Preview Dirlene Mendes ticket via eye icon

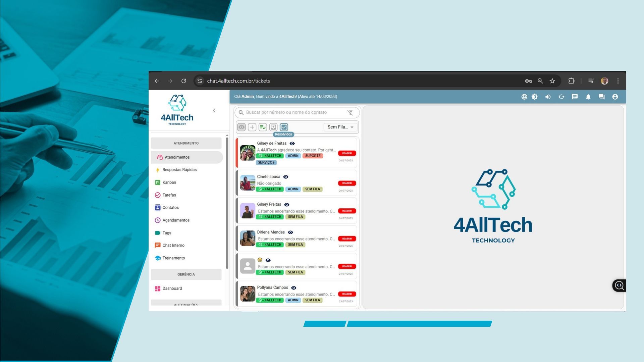[290, 232]
